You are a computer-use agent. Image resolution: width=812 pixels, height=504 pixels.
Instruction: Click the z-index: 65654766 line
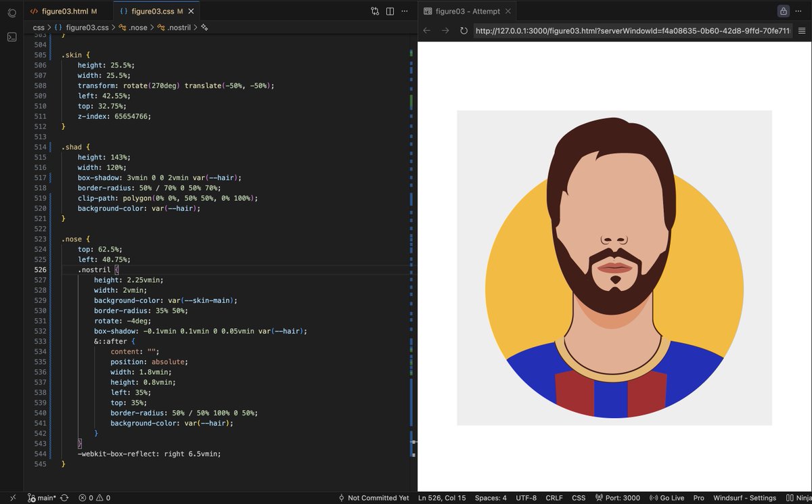click(x=114, y=116)
